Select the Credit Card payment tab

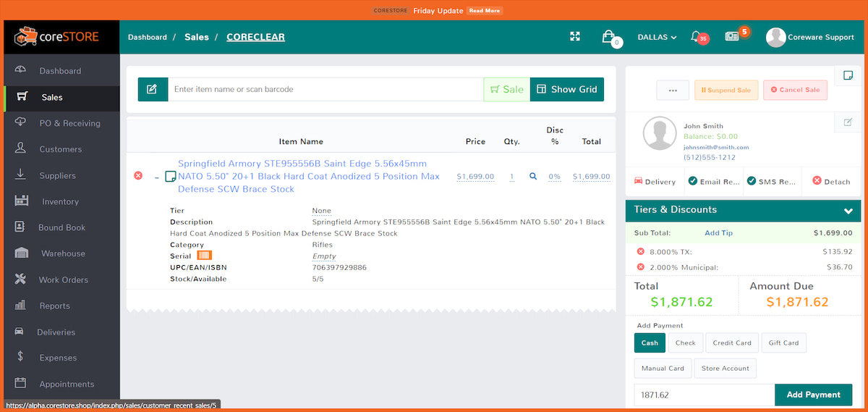[x=732, y=343]
